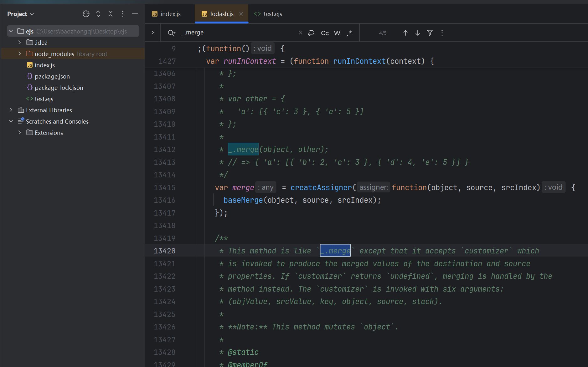Enable Regex search option
The height and width of the screenshot is (367, 588).
pyautogui.click(x=349, y=33)
